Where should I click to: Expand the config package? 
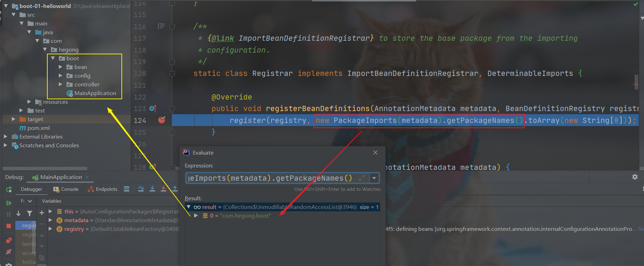point(61,76)
